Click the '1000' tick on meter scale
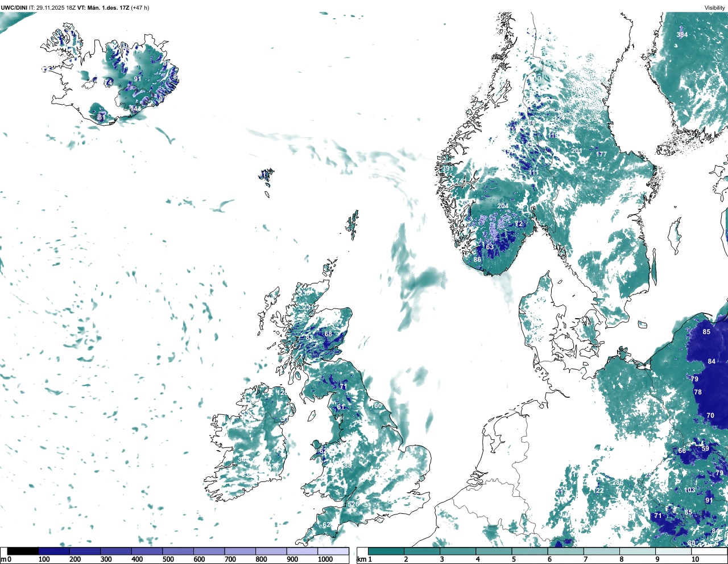728x564 pixels. point(325,559)
